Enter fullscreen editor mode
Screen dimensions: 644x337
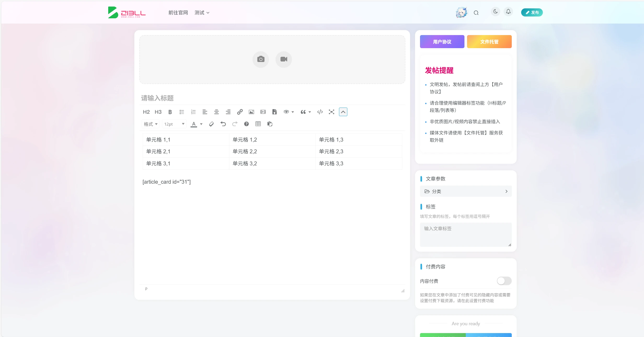pyautogui.click(x=331, y=112)
